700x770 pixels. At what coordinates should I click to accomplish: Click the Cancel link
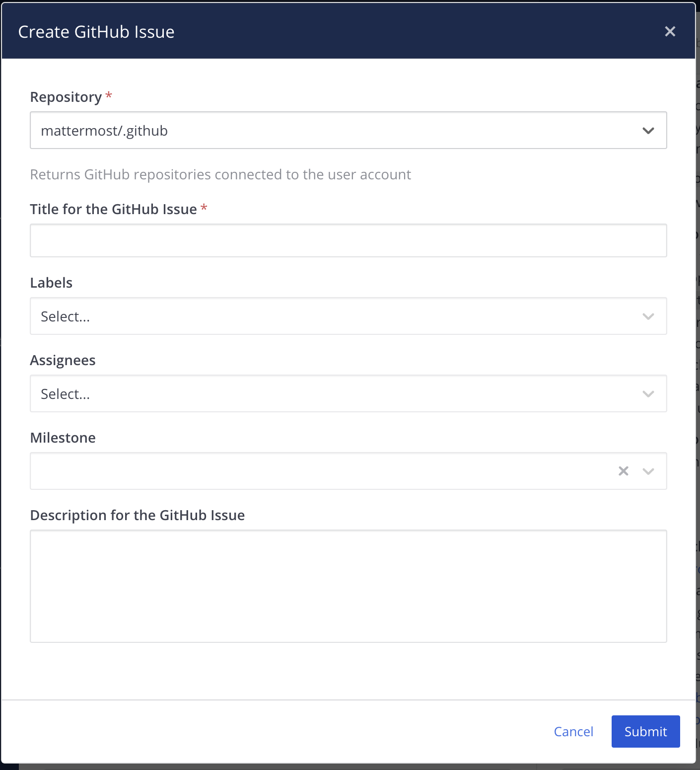tap(573, 731)
